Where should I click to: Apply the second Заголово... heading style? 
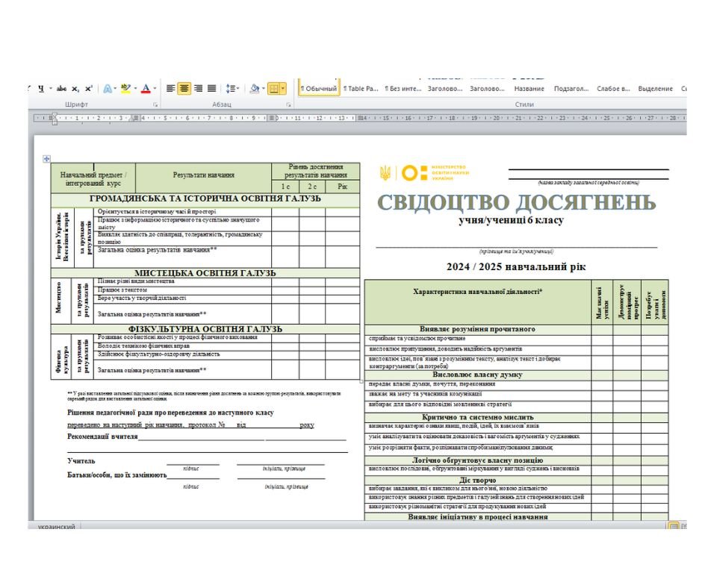coord(487,89)
